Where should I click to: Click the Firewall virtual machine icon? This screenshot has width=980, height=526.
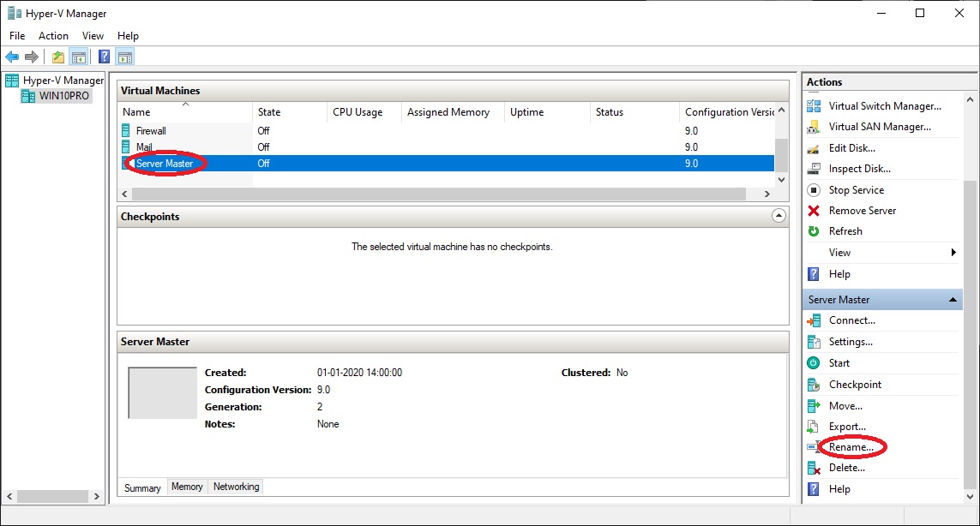coord(126,130)
